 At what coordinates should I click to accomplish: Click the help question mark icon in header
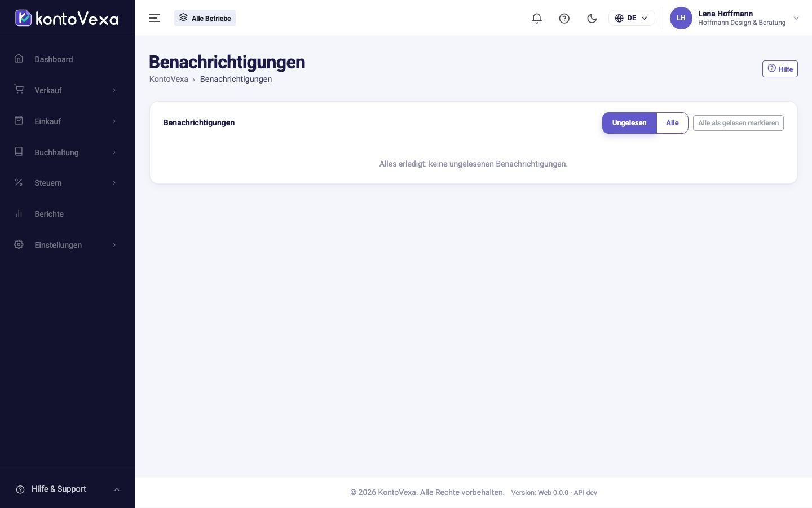click(564, 18)
